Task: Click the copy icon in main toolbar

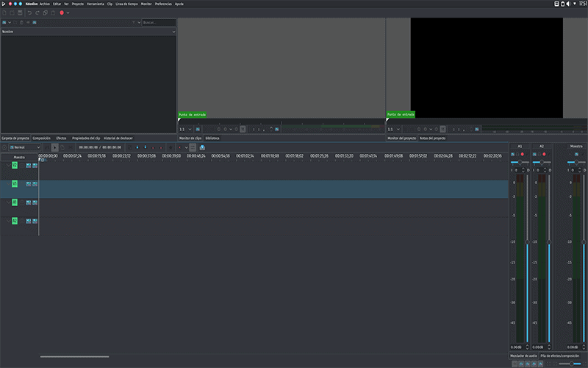Action: (x=45, y=13)
